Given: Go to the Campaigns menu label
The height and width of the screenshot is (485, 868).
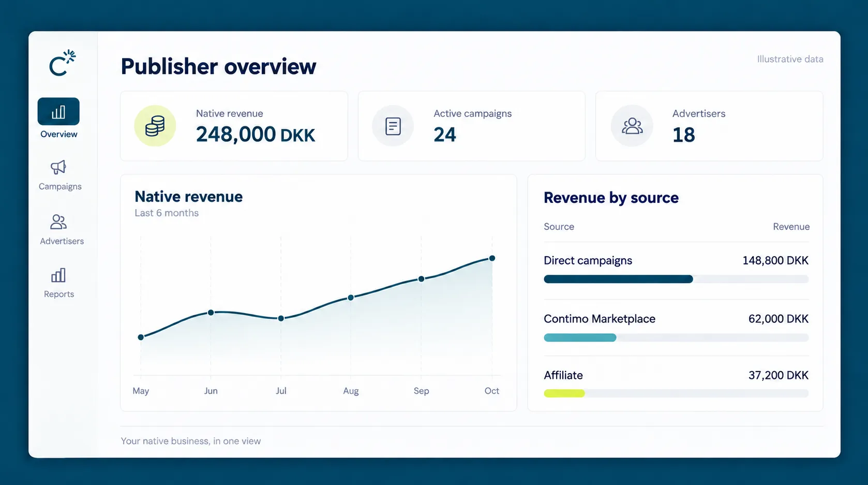Looking at the screenshot, I should pyautogui.click(x=60, y=186).
